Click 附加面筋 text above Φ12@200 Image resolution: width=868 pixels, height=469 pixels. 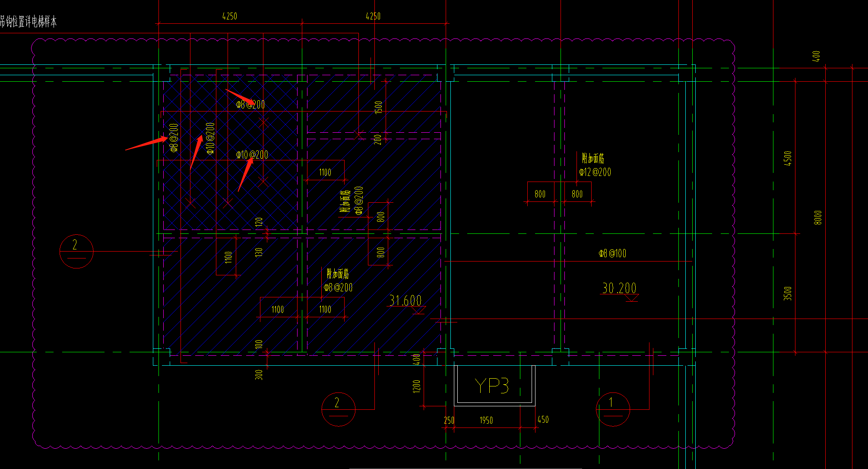593,158
